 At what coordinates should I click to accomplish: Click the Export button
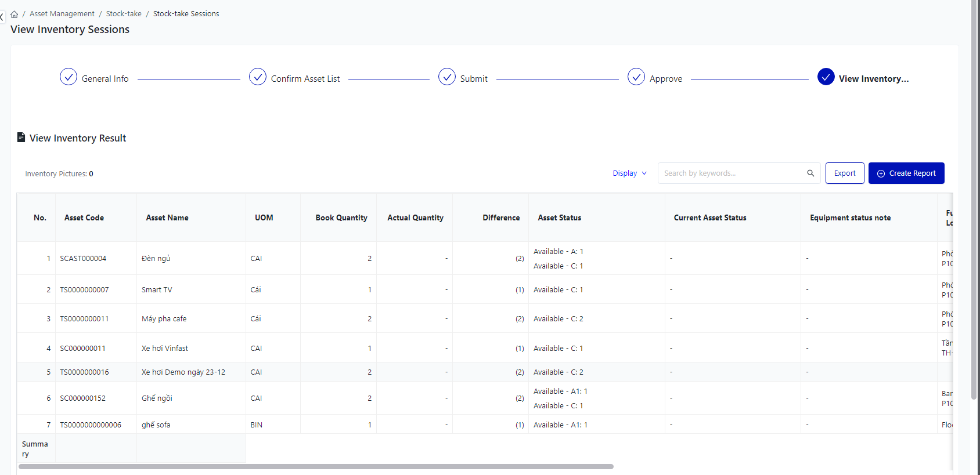tap(844, 173)
